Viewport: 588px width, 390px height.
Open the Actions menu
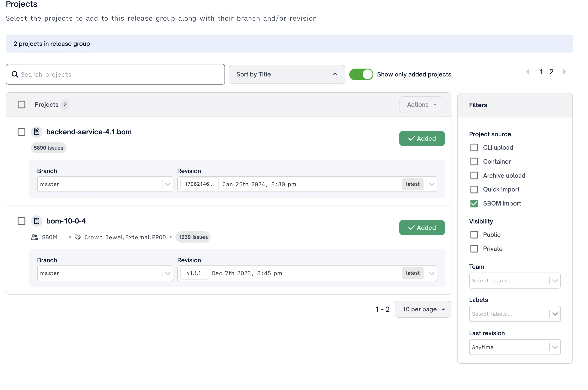(421, 105)
